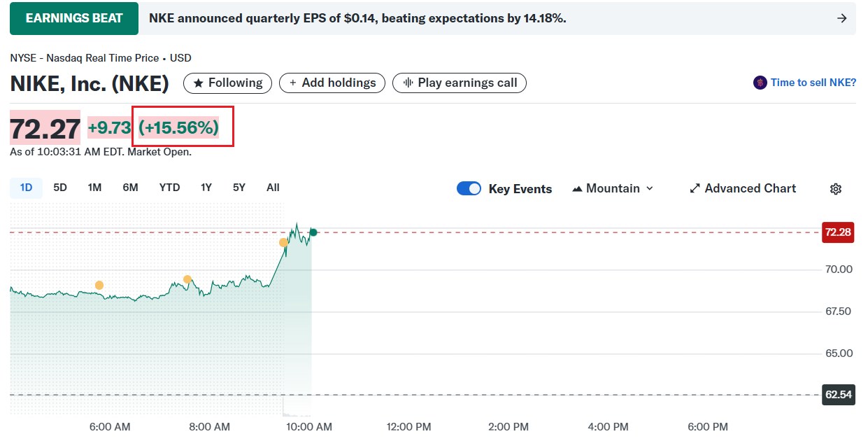Click the plus icon in Add holdings
The image size is (868, 441).
coord(293,83)
